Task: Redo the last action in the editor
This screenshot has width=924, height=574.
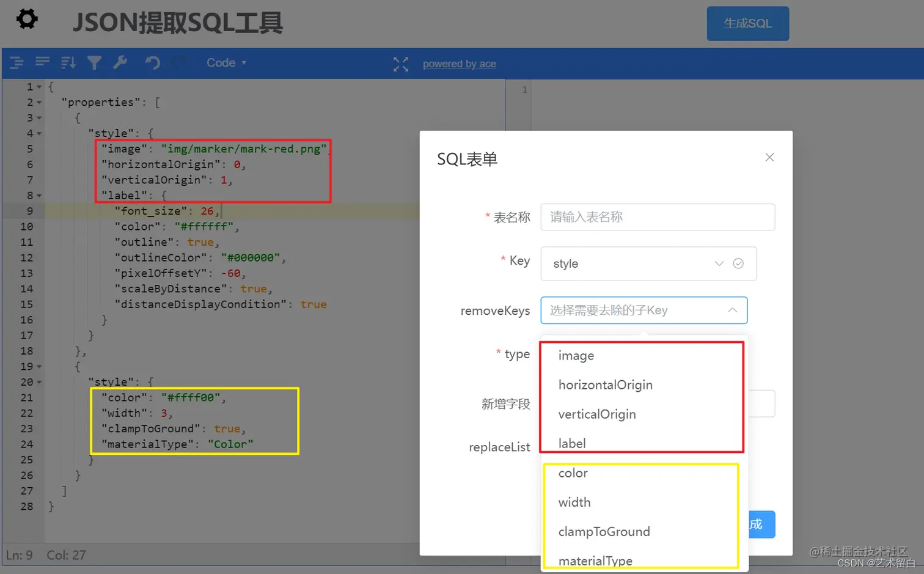Action: [x=178, y=62]
